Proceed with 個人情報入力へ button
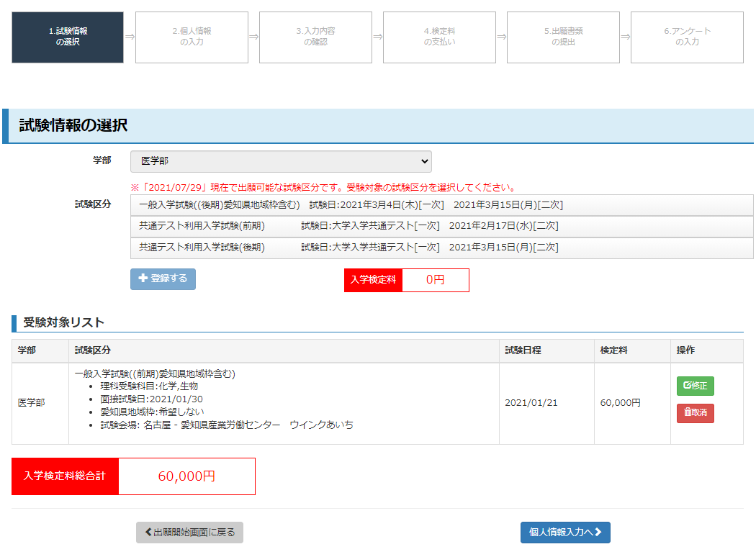This screenshot has width=756, height=557. click(565, 533)
